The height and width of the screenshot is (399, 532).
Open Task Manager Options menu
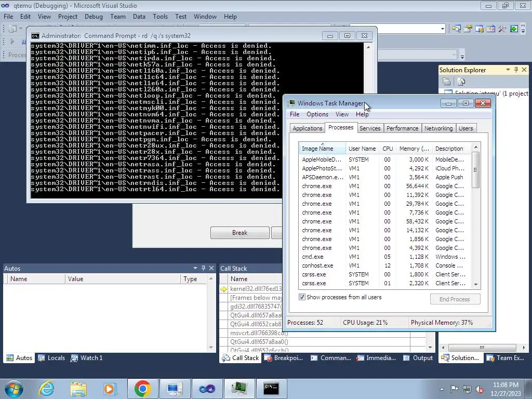point(317,114)
